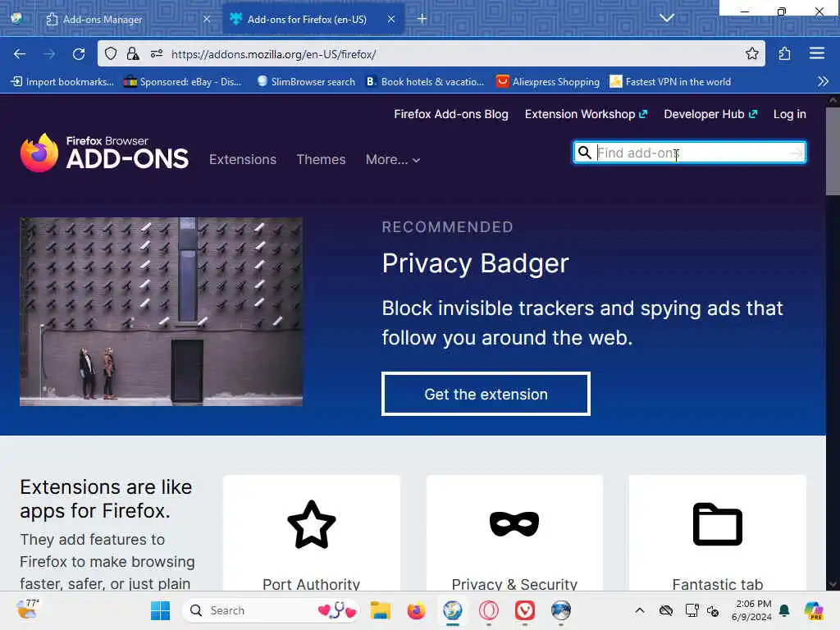Open Book hotels & vacations bookmark
Viewport: 840px width, 630px height.
click(x=426, y=81)
